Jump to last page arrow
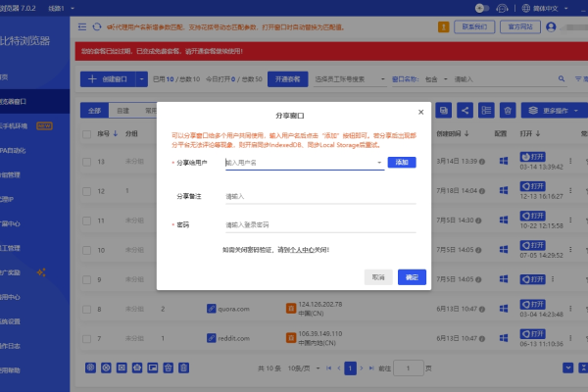588x392 pixels. coord(371,368)
